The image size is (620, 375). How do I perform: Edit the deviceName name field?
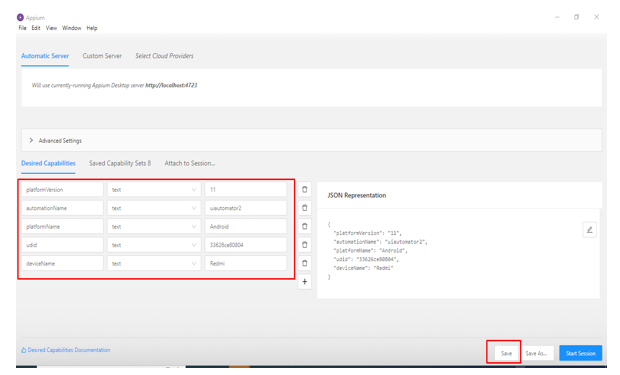pos(62,263)
